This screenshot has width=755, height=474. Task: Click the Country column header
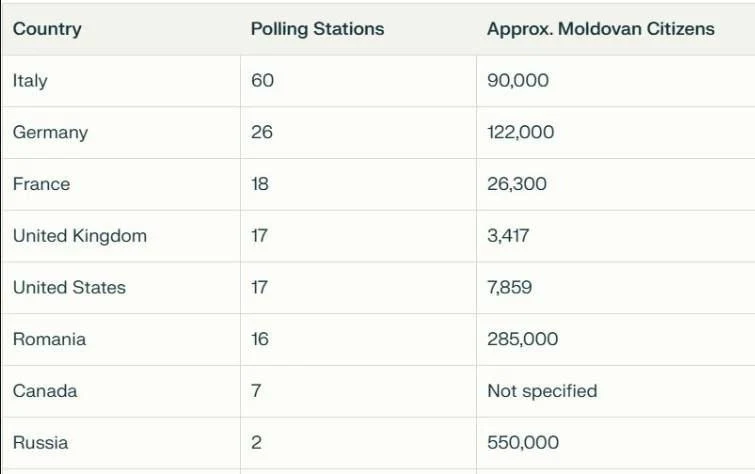point(47,29)
